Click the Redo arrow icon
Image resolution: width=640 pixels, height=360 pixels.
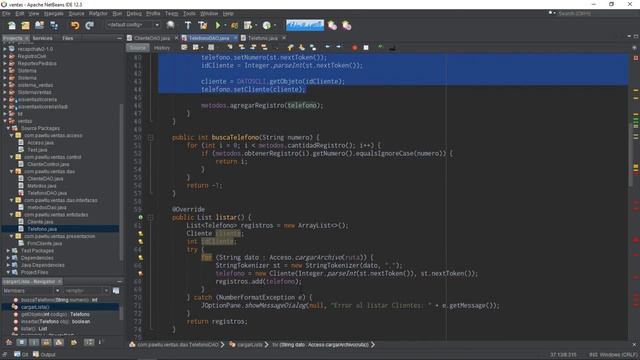[89, 25]
